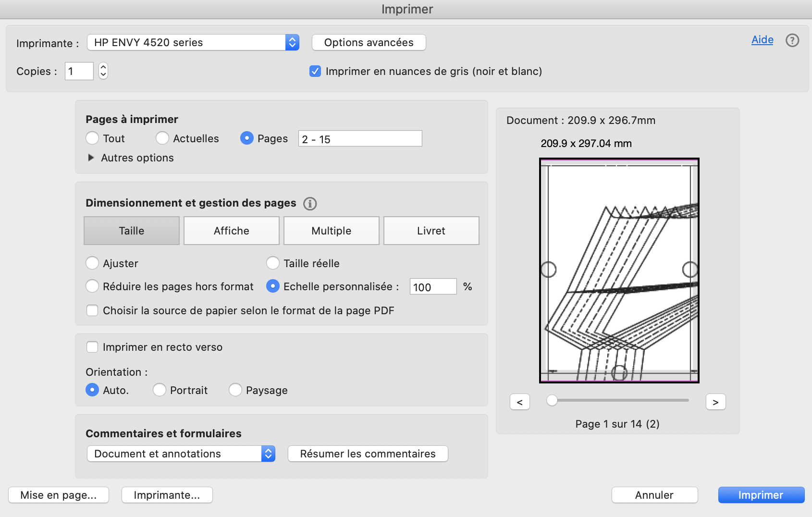Switch to the Livret sizing mode
The width and height of the screenshot is (812, 517).
(431, 231)
